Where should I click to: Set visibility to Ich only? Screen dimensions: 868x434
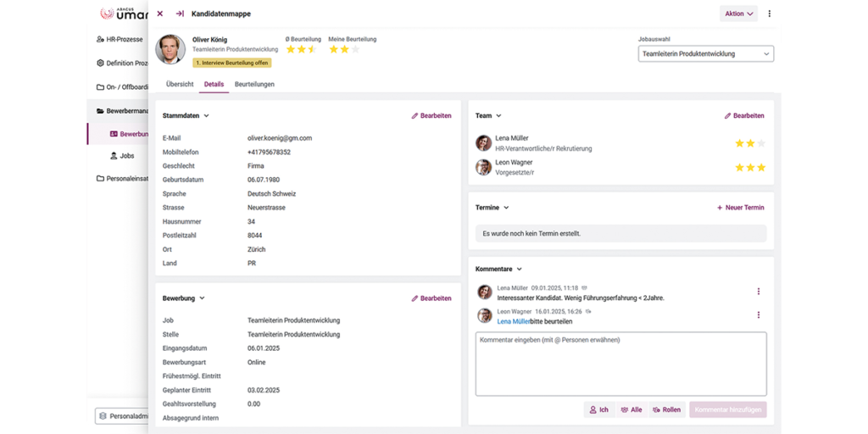coord(598,409)
